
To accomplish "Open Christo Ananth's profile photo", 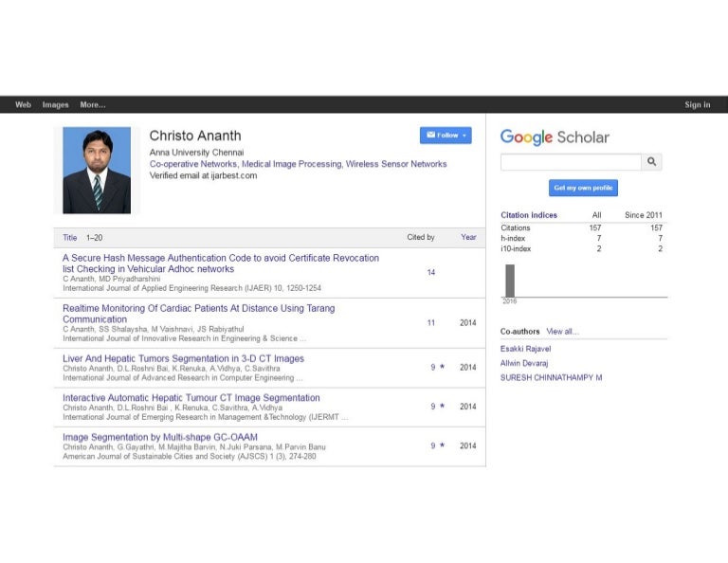I will click(x=97, y=171).
